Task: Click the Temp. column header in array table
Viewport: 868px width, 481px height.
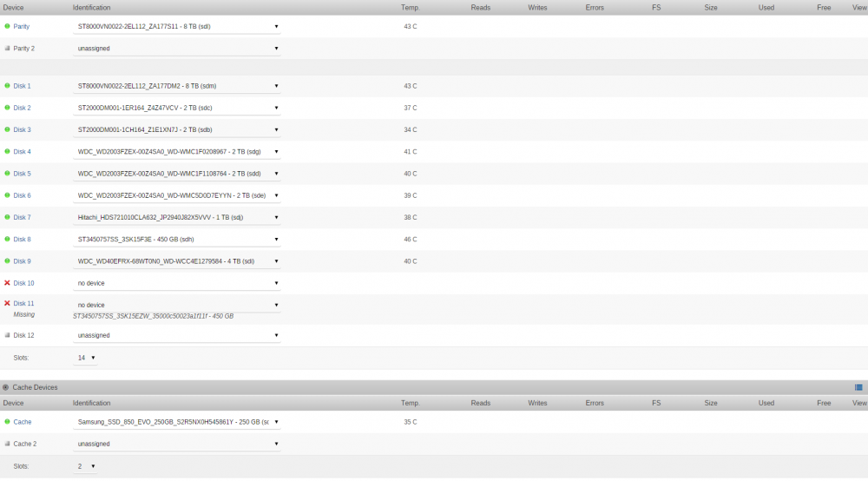Action: click(x=411, y=8)
